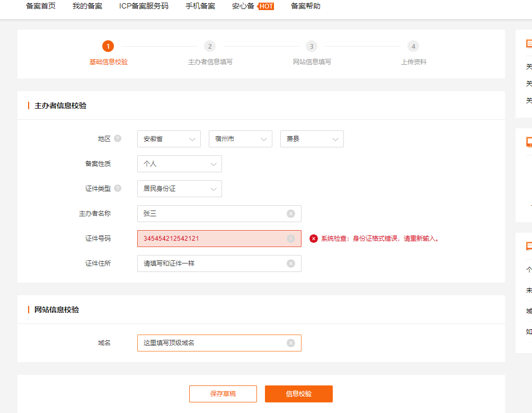Image resolution: width=532 pixels, height=413 pixels.
Task: Click the 基础信息校验 step label
Action: click(108, 61)
